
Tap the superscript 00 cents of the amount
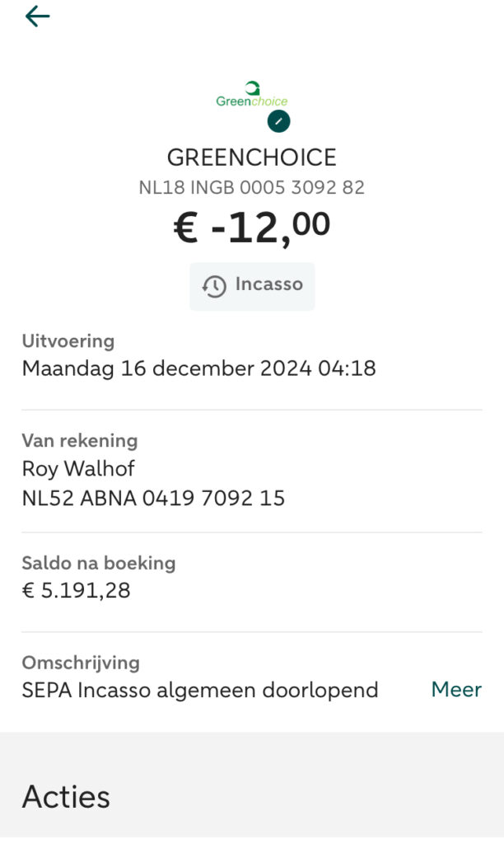310,223
